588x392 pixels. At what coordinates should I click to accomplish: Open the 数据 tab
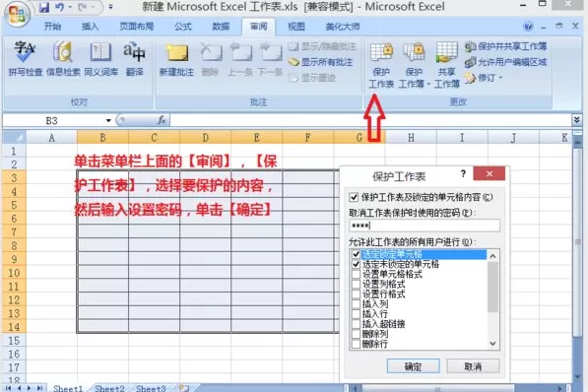(x=221, y=27)
